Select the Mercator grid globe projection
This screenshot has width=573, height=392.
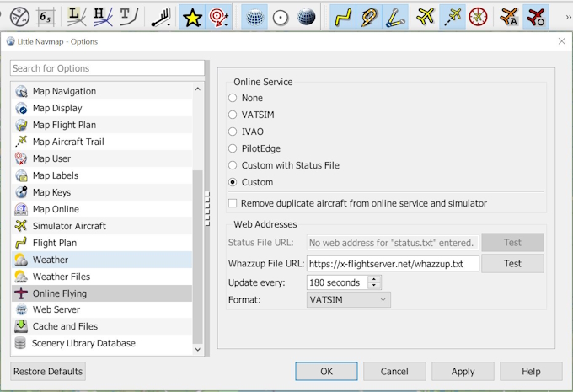[x=254, y=17]
